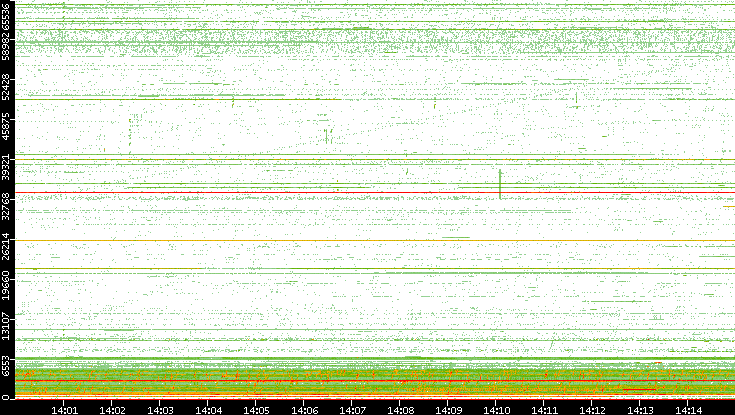The height and width of the screenshot is (415, 735).
Task: Select the 14:03 time axis label
Action: point(160,411)
